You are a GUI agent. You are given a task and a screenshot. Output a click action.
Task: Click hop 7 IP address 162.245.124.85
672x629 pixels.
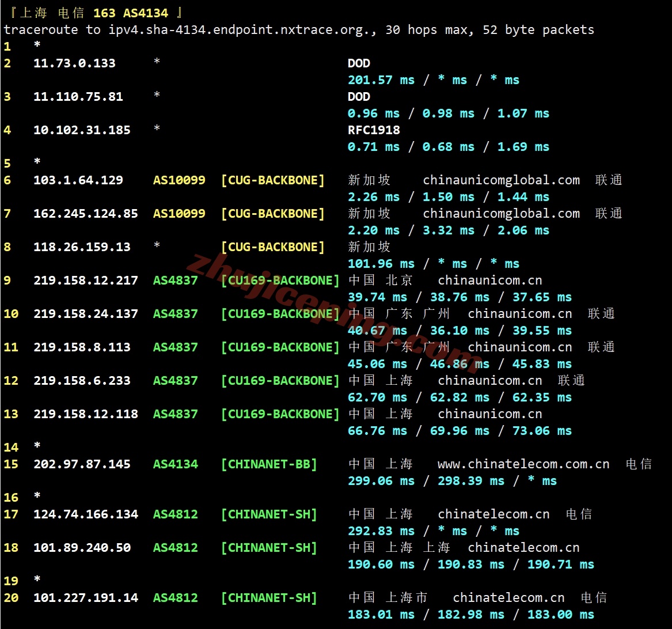coord(86,214)
